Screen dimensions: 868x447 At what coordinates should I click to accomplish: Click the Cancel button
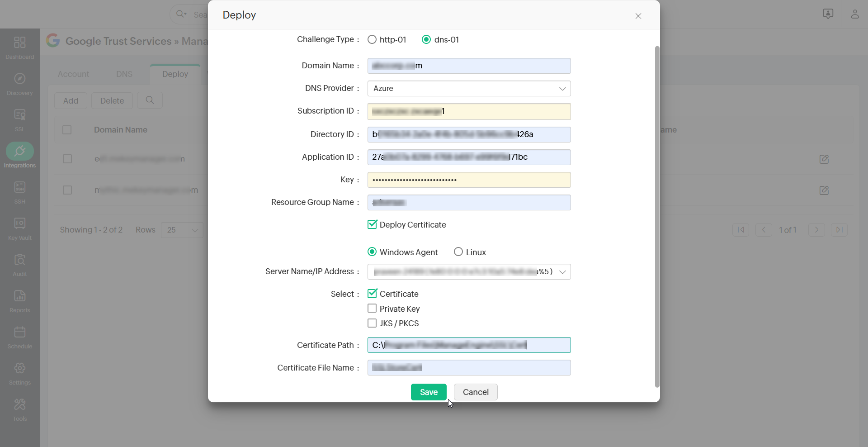pyautogui.click(x=476, y=392)
